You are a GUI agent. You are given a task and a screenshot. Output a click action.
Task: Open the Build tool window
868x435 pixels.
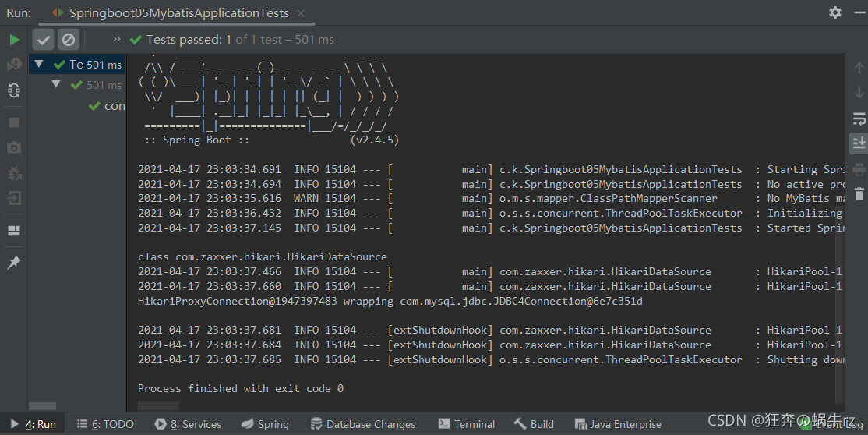[535, 424]
